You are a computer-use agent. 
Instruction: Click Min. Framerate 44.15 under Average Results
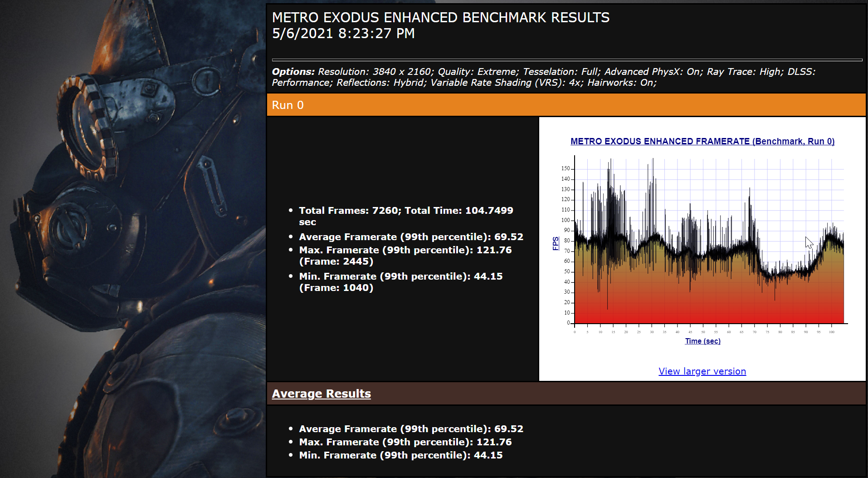point(400,455)
